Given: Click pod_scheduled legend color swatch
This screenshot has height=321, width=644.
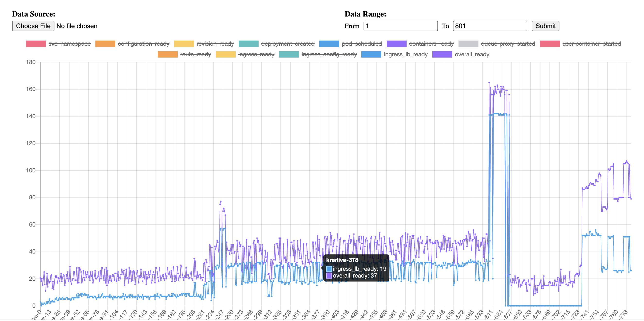Looking at the screenshot, I should coord(329,44).
